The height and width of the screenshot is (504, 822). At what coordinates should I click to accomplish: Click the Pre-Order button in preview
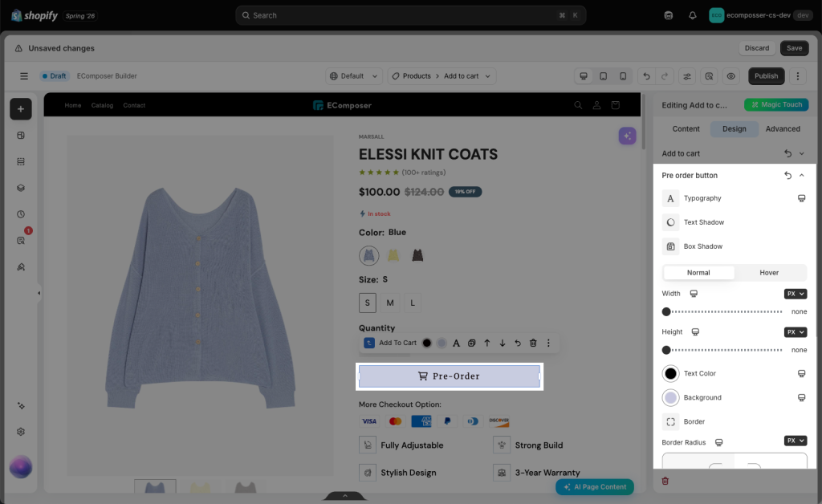coord(450,376)
